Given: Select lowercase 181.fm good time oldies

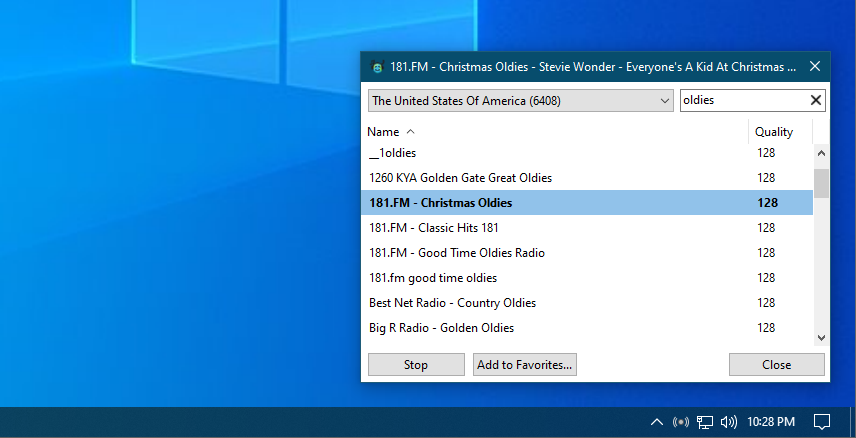Looking at the screenshot, I should pos(587,278).
